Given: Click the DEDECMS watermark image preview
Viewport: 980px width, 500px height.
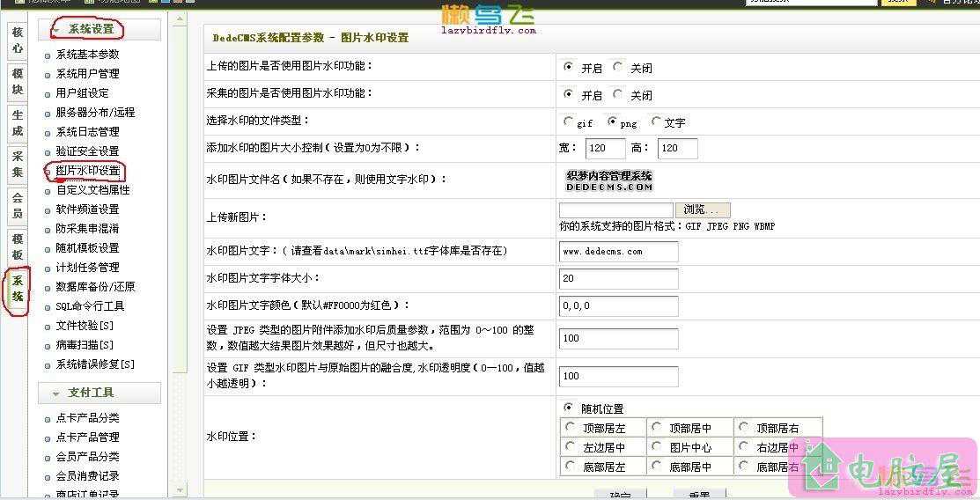Looking at the screenshot, I should [x=609, y=180].
